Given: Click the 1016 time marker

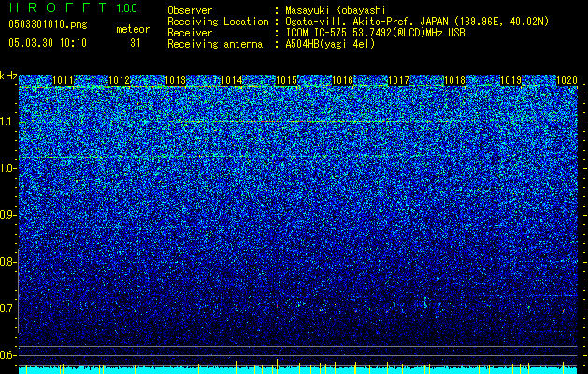Looking at the screenshot, I should (343, 80).
